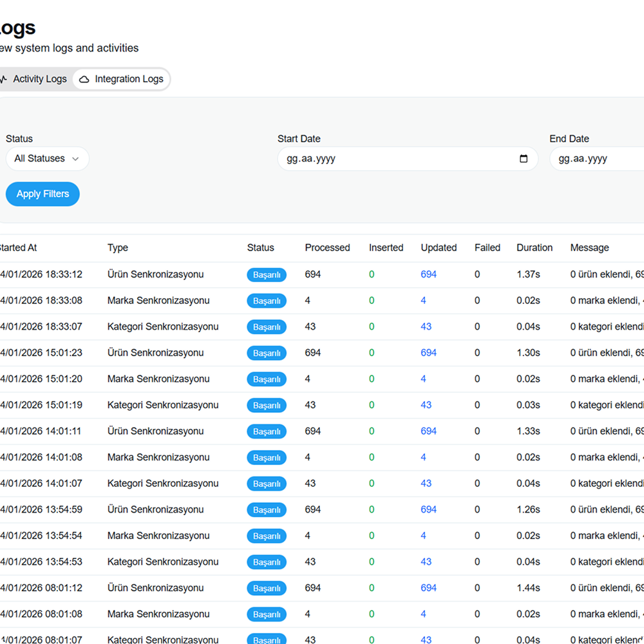Click the End Date input field

click(x=596, y=159)
